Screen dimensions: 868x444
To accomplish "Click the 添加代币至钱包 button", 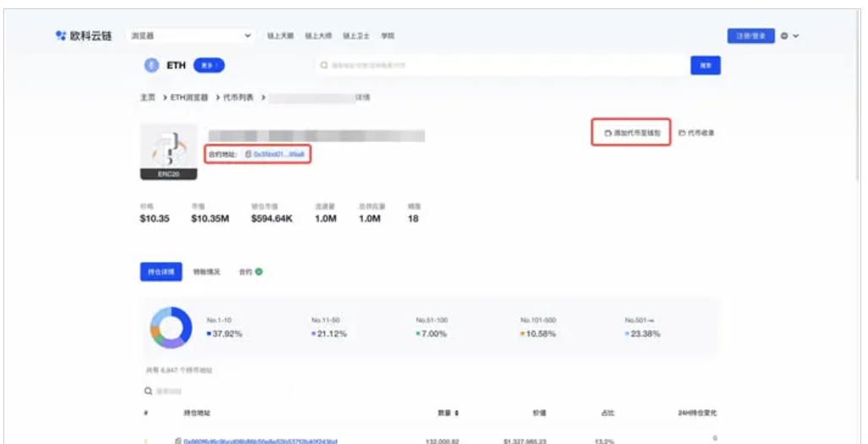I will [x=632, y=133].
